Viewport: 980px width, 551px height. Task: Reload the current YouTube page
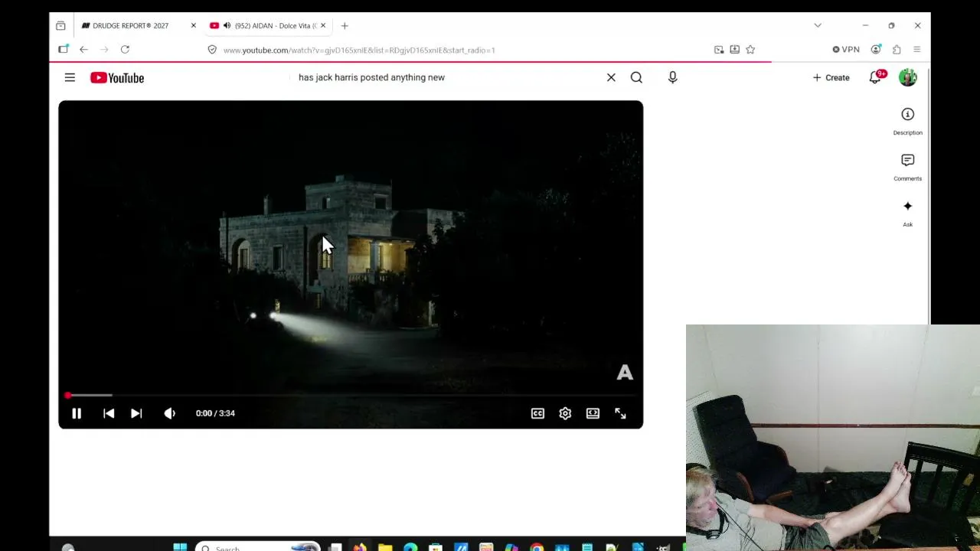coord(125,50)
